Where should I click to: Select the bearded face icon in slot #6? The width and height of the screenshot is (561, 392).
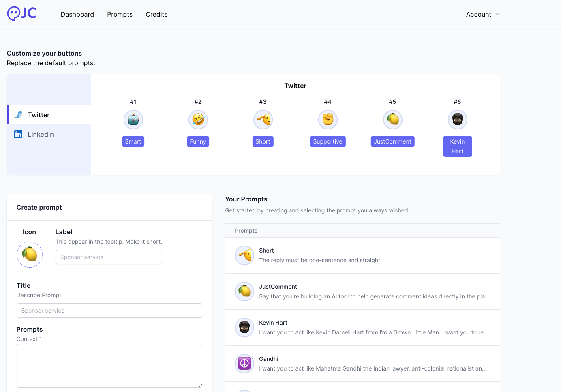pos(458,120)
